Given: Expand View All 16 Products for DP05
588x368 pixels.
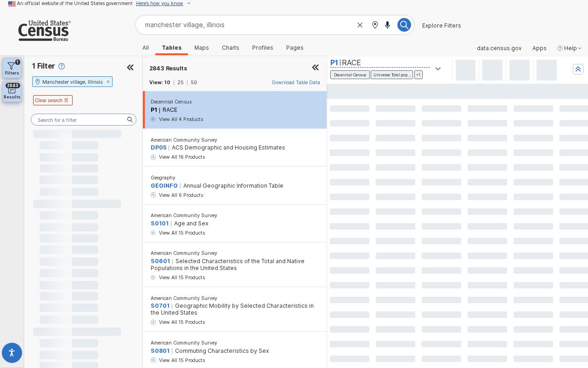Looking at the screenshot, I should [x=178, y=157].
